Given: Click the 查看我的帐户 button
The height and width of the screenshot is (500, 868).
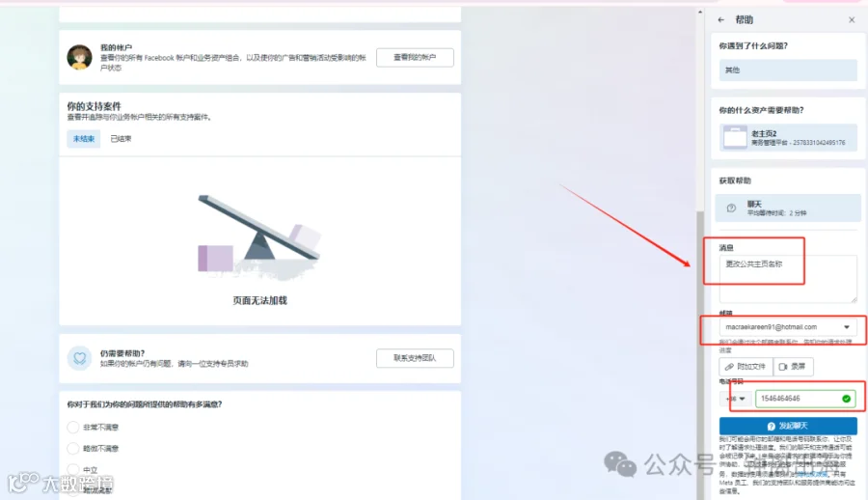Looking at the screenshot, I should [x=415, y=58].
